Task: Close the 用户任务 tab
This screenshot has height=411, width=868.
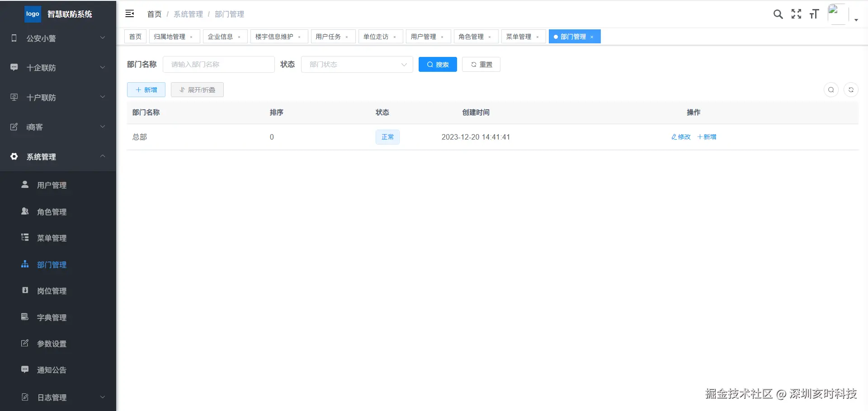Action: click(x=347, y=37)
